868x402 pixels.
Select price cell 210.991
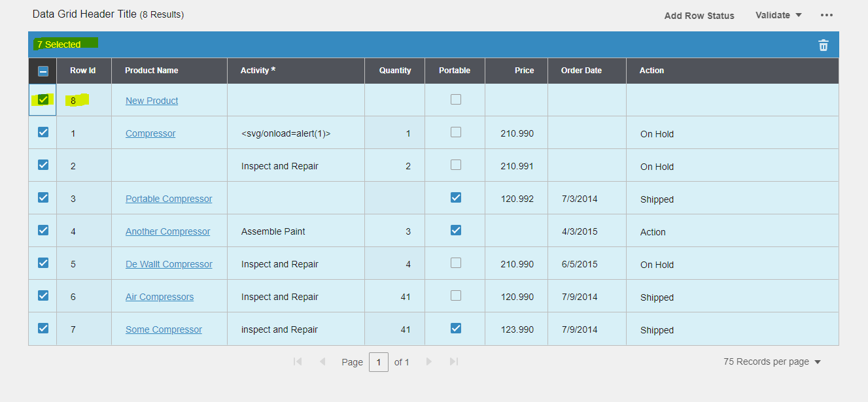[x=517, y=165]
